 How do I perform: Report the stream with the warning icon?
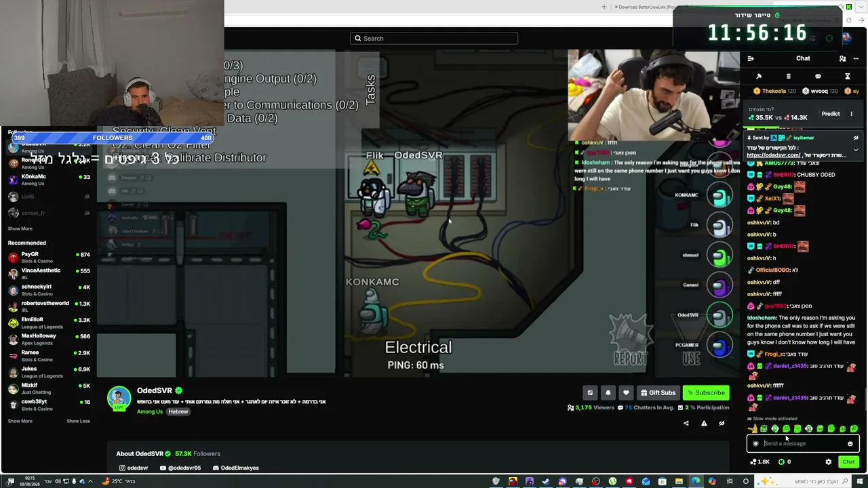[x=704, y=424]
